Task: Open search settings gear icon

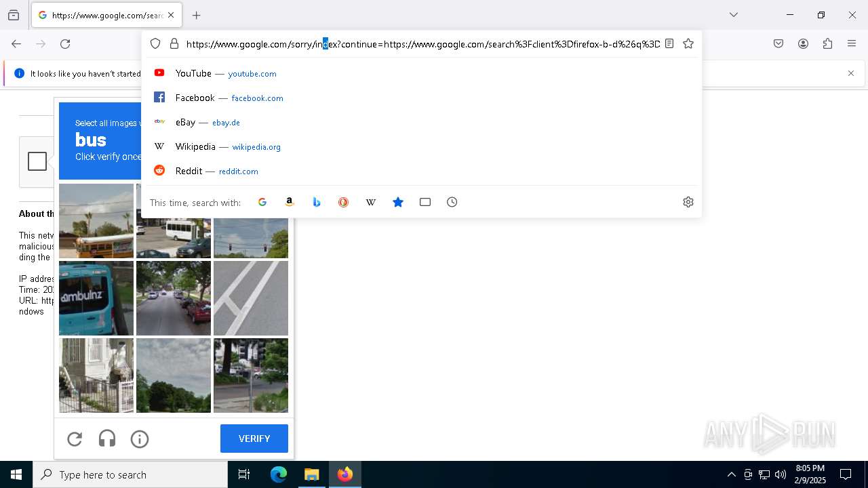Action: point(688,202)
